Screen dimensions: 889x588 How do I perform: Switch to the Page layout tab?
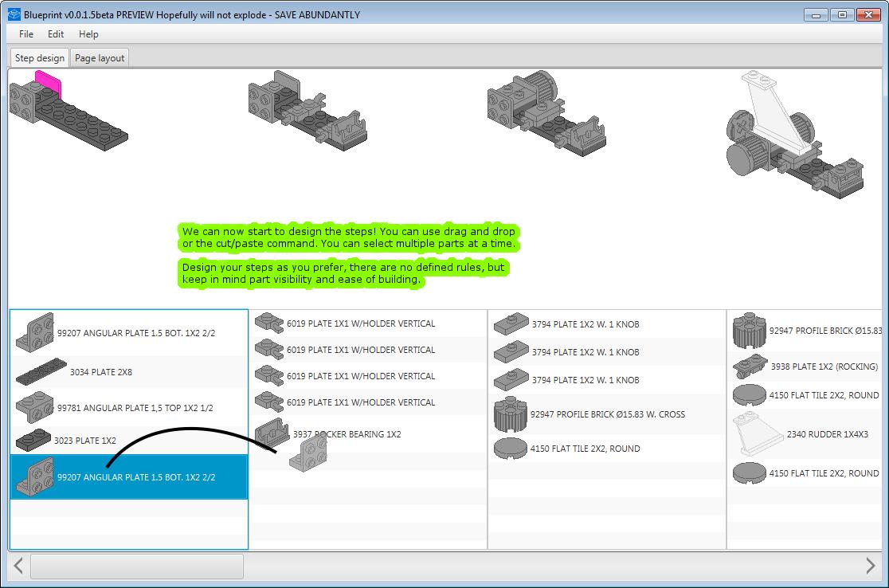100,58
